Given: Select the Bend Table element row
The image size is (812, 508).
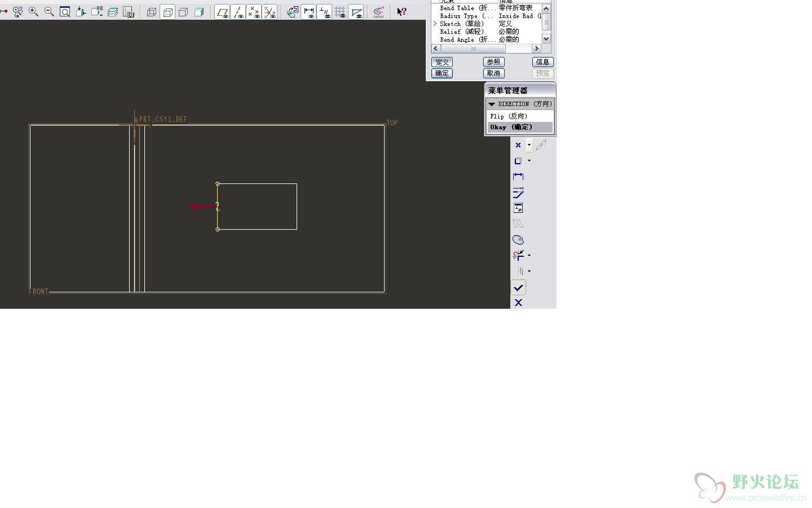Looking at the screenshot, I should [487, 8].
